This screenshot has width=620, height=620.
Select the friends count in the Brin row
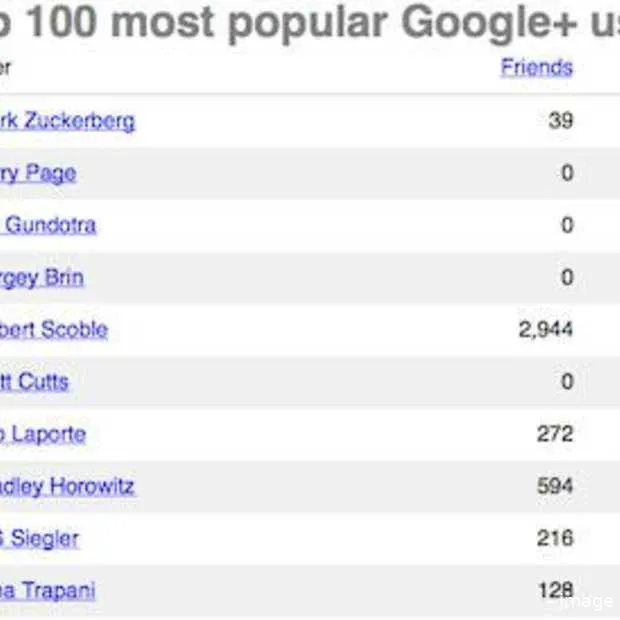pyautogui.click(x=567, y=277)
